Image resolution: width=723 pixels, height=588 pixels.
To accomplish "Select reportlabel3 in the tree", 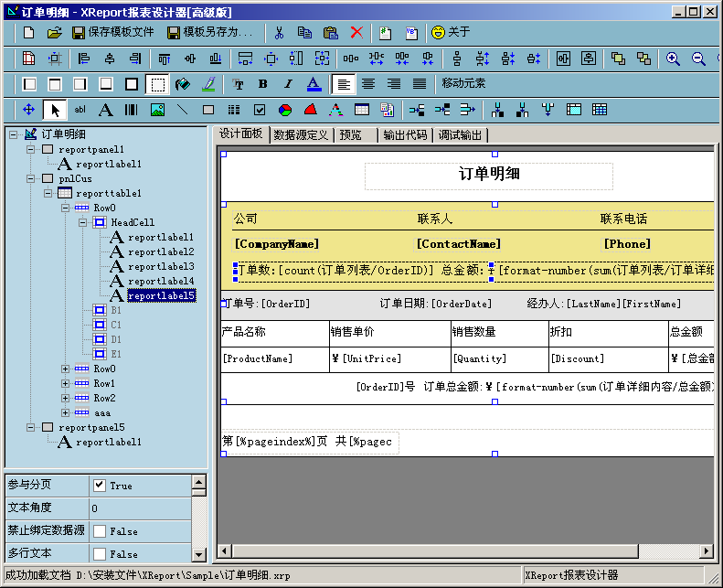I will (160, 266).
